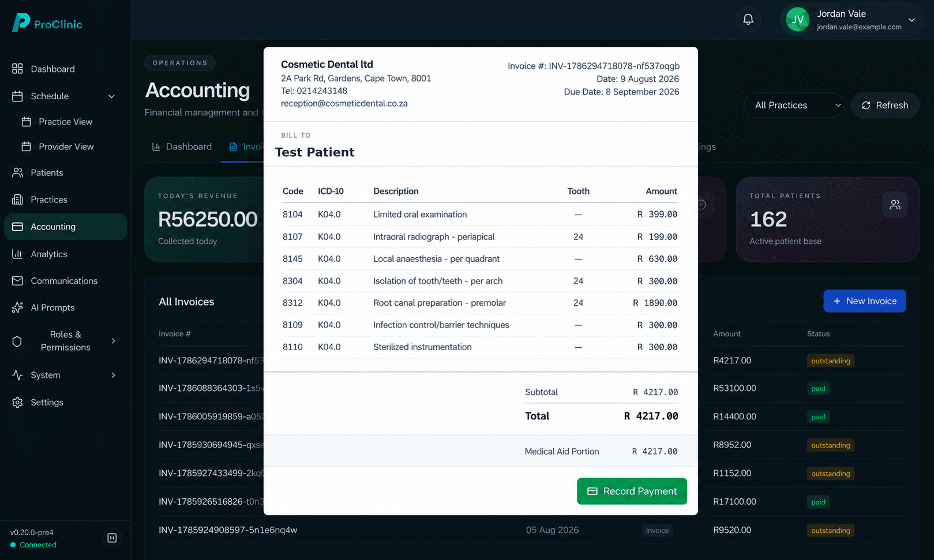The image size is (934, 560).
Task: Click the Status column header
Action: (818, 334)
